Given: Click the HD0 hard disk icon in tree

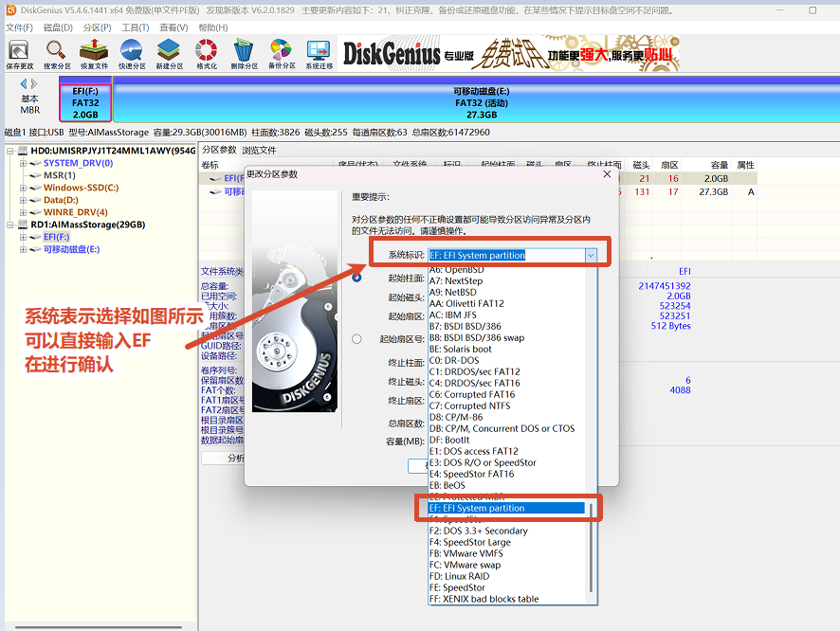Looking at the screenshot, I should 23,151.
